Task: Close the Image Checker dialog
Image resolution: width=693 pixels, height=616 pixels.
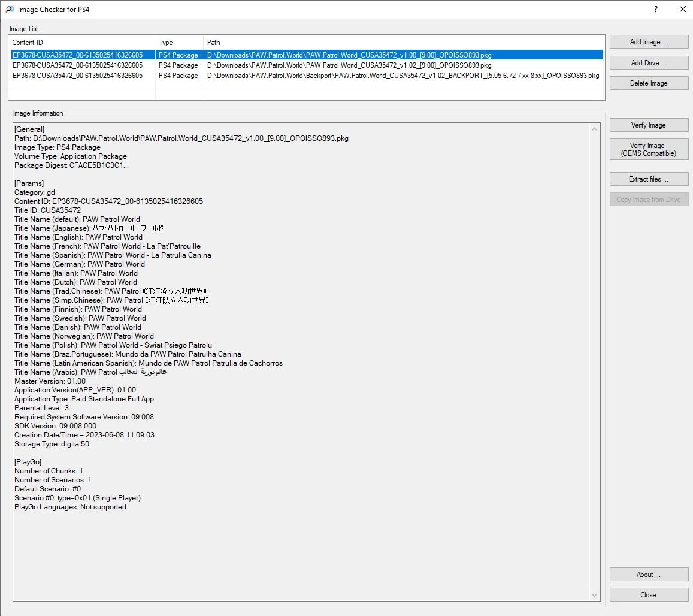Action: point(648,595)
